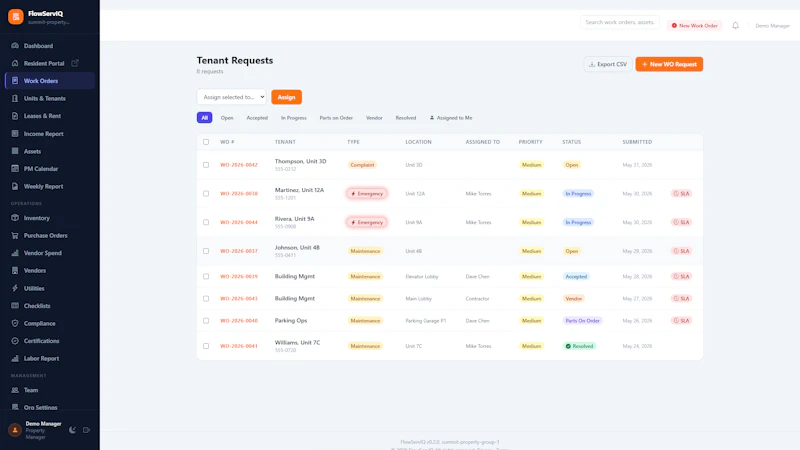Click Units & Tenants sidebar icon

coord(15,98)
